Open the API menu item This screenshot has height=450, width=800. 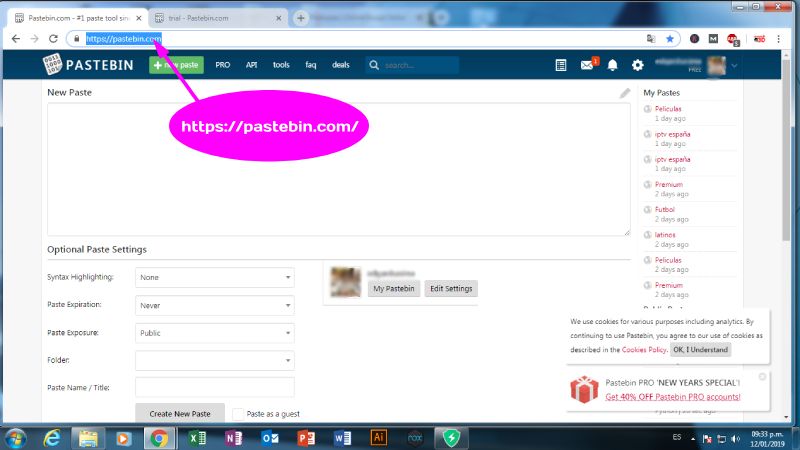pos(251,65)
